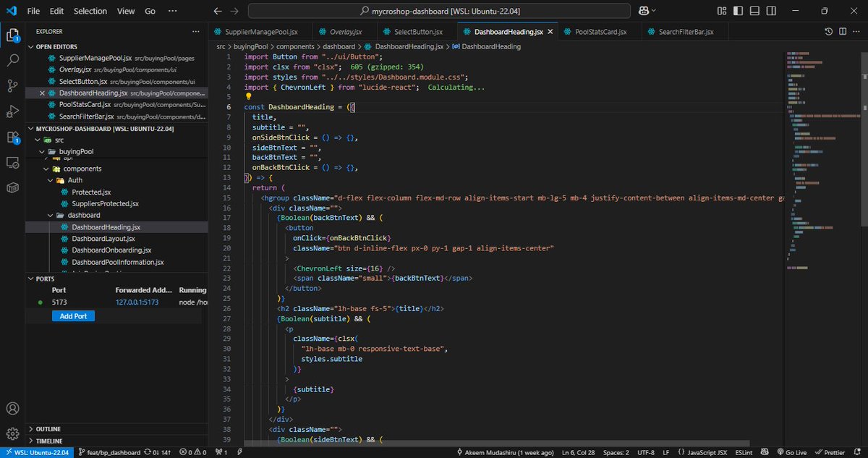Switch to the SelectButton.jsx tab
This screenshot has width=868, height=458.
pyautogui.click(x=417, y=32)
